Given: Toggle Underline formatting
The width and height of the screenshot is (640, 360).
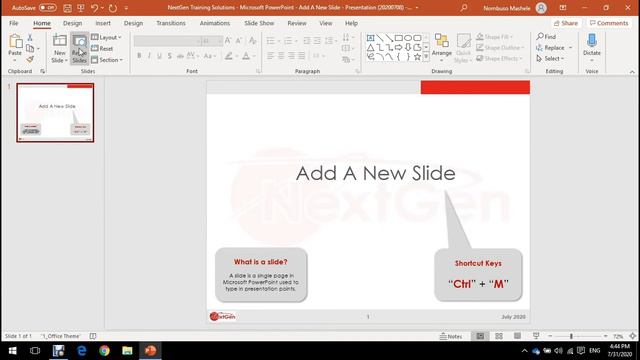Looking at the screenshot, I should click(160, 56).
